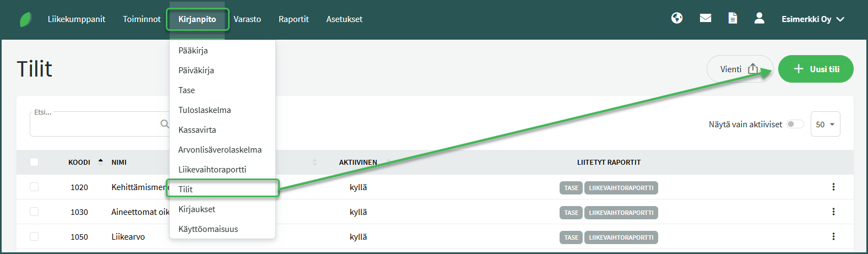Open three-dot menu for account 1050

[833, 237]
